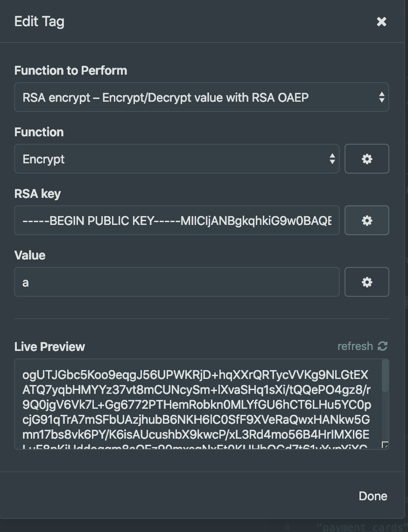The height and width of the screenshot is (532, 408).
Task: Open advanced options gear for Value field
Action: pyautogui.click(x=367, y=282)
